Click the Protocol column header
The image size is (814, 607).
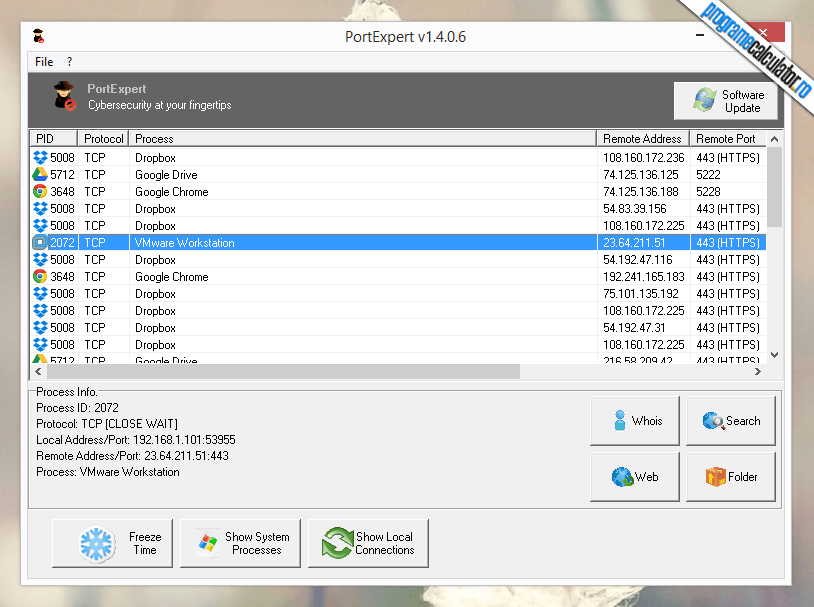[104, 139]
